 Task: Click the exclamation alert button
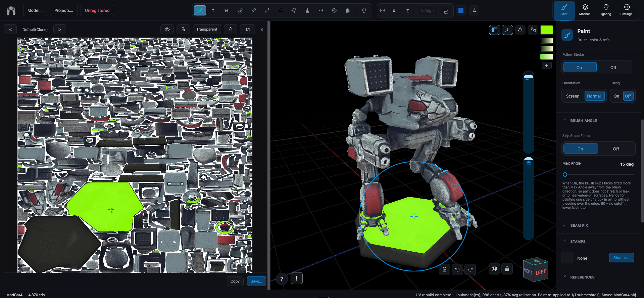(297, 278)
